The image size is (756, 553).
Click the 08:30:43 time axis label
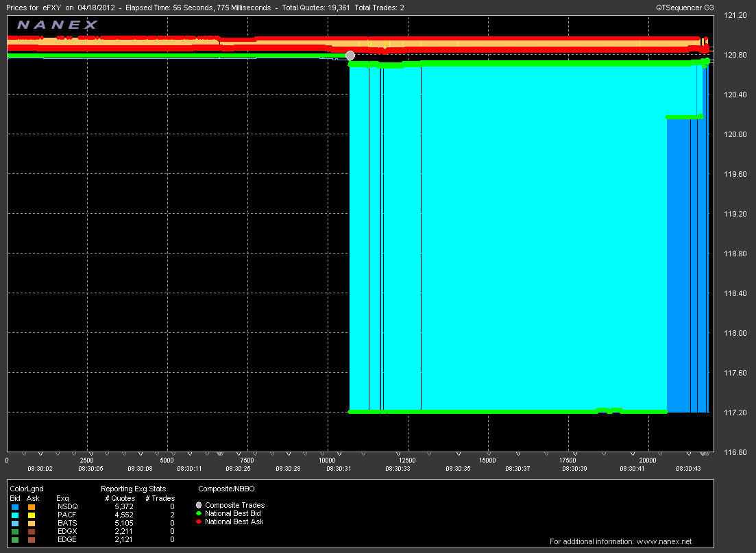pyautogui.click(x=689, y=469)
